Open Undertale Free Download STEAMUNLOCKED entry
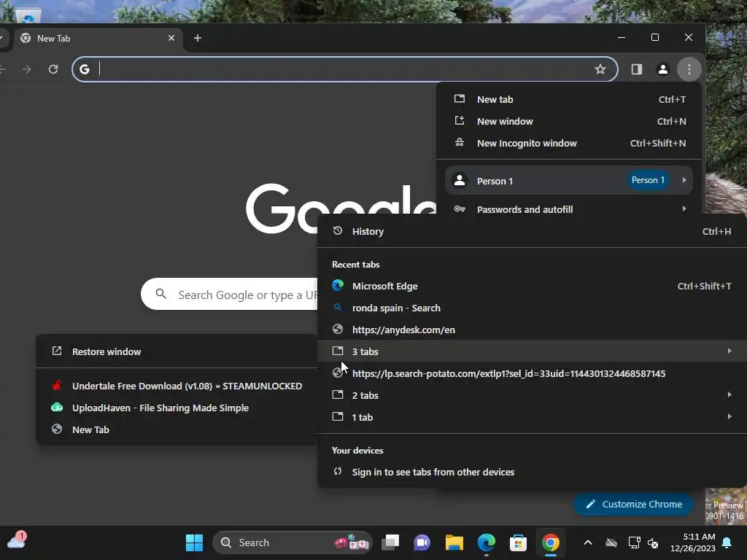This screenshot has height=560, width=747. pyautogui.click(x=177, y=386)
